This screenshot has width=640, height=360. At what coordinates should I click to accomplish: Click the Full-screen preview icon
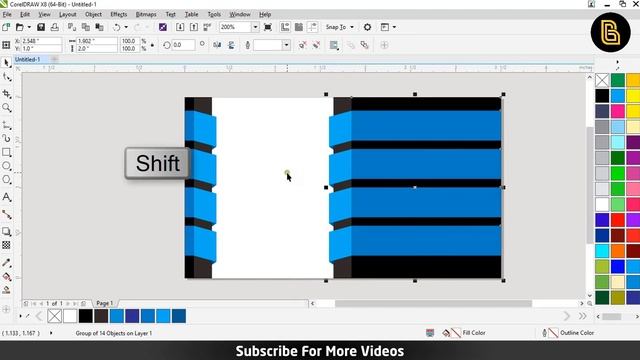(268, 27)
